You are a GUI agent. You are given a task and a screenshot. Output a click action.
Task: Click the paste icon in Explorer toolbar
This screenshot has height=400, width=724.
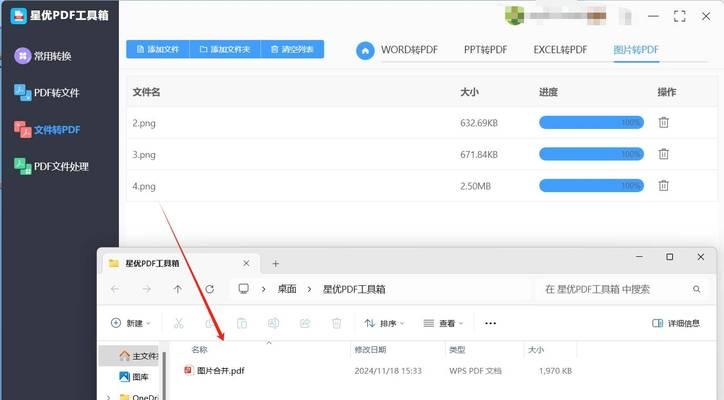[241, 323]
